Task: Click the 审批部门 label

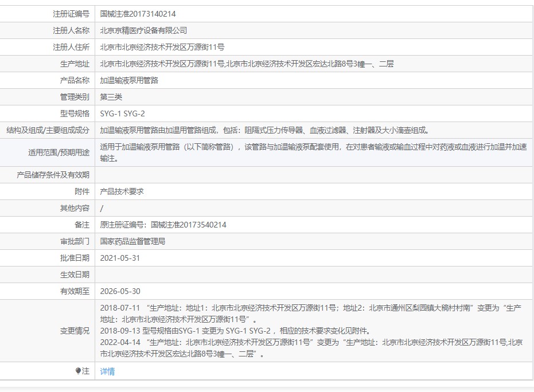Action: tap(75, 242)
